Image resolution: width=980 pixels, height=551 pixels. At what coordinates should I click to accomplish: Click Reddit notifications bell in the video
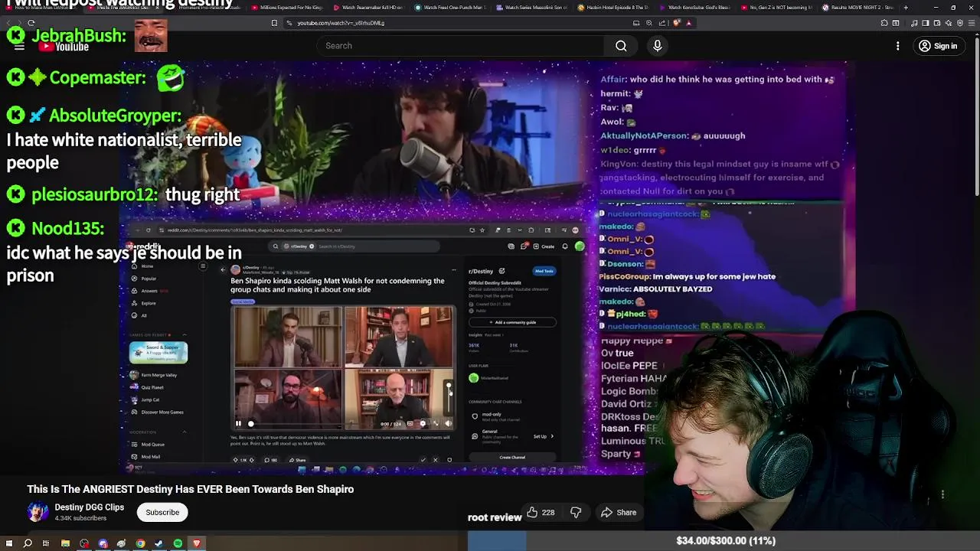565,246
